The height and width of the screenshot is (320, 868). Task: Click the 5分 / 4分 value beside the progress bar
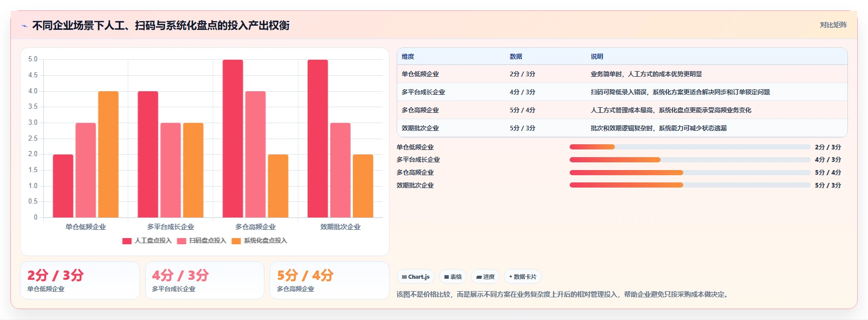(828, 173)
